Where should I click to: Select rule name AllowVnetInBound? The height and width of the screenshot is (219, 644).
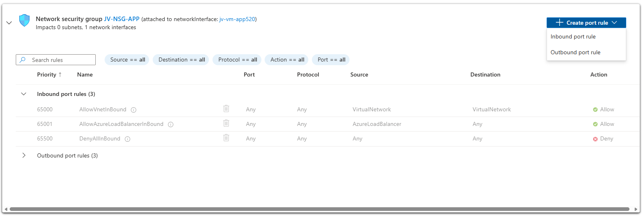(103, 109)
